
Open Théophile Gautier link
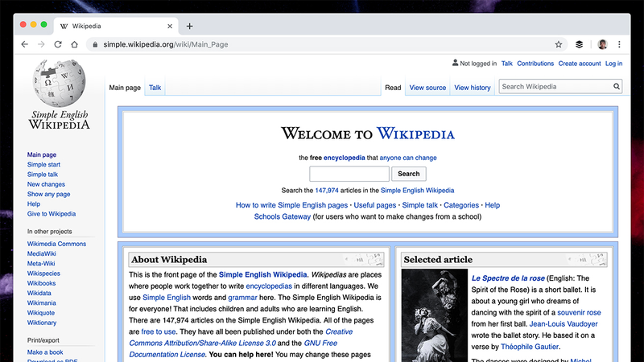coord(530,347)
